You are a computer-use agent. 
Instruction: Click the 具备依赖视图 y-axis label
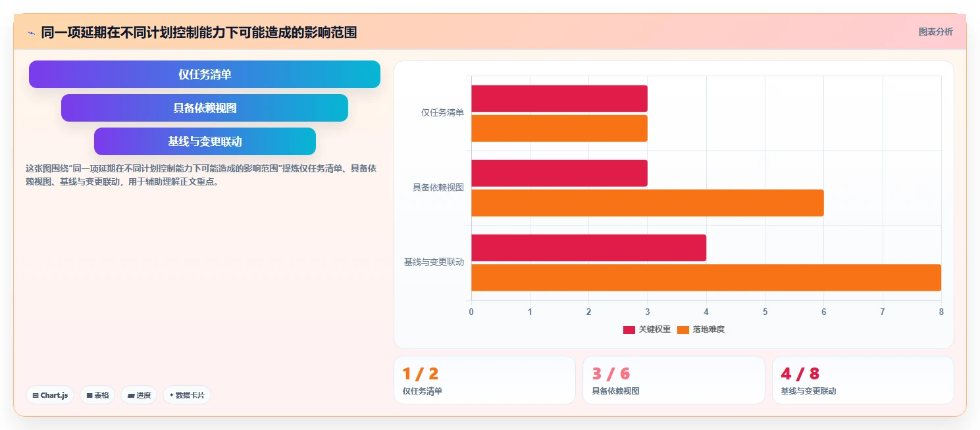(x=438, y=187)
